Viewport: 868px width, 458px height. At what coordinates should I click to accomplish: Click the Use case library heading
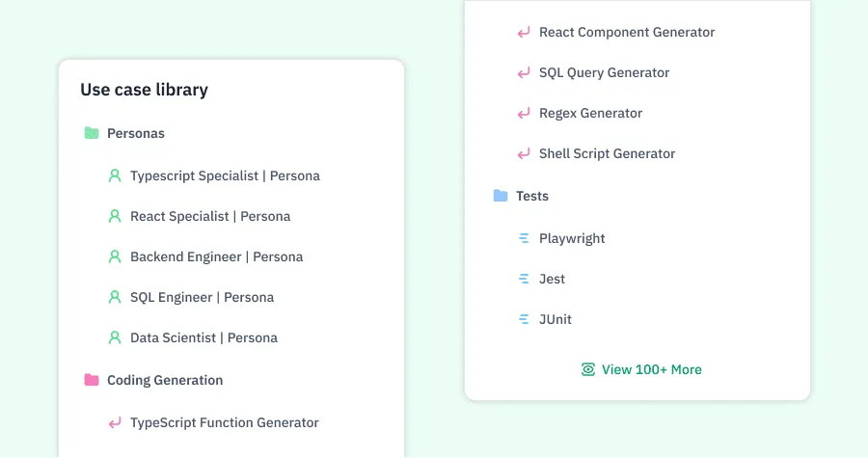[x=144, y=90]
